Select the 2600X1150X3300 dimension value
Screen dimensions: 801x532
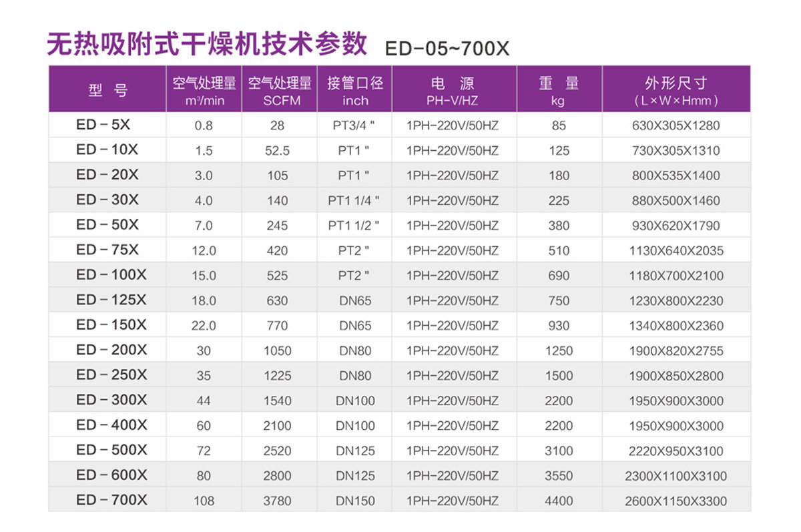676,501
